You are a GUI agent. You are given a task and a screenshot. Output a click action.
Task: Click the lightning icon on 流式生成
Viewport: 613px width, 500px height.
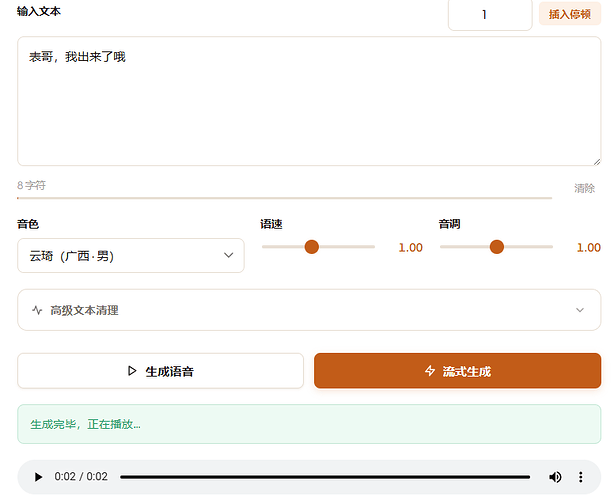[430, 371]
